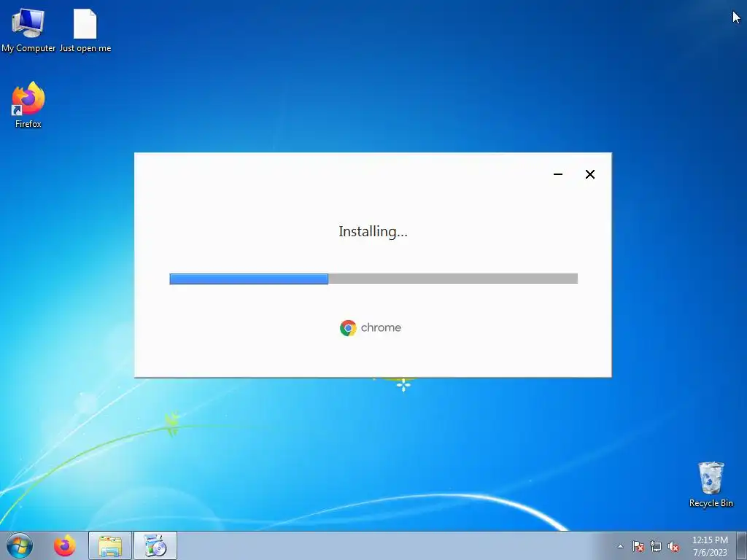Click the 'chrome' wordmark text
Screen dimensions: 747x560
point(381,327)
